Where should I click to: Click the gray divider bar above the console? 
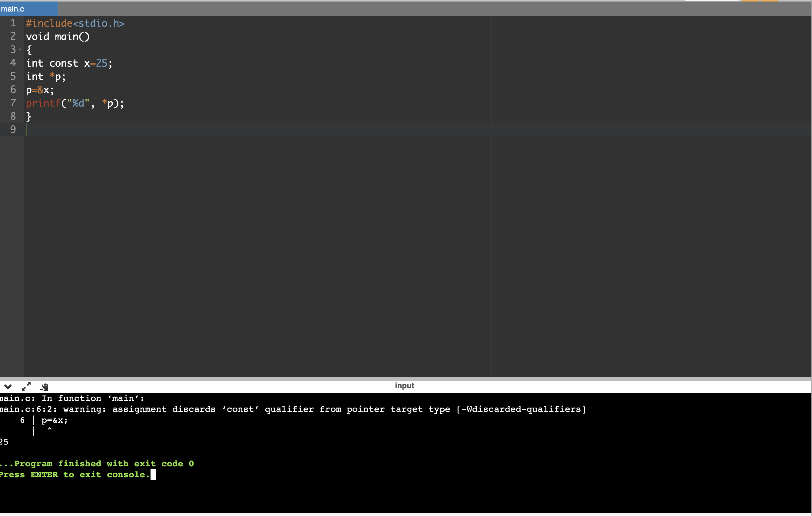[x=405, y=379]
